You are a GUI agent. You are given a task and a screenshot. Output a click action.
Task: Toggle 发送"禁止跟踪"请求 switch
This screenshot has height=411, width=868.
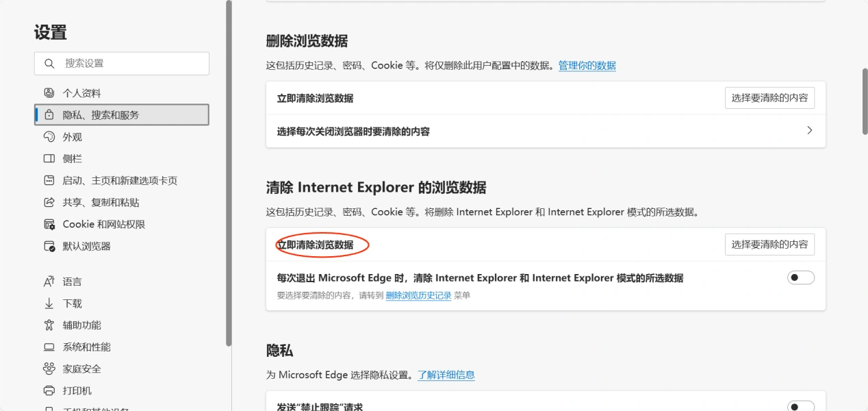coord(800,405)
